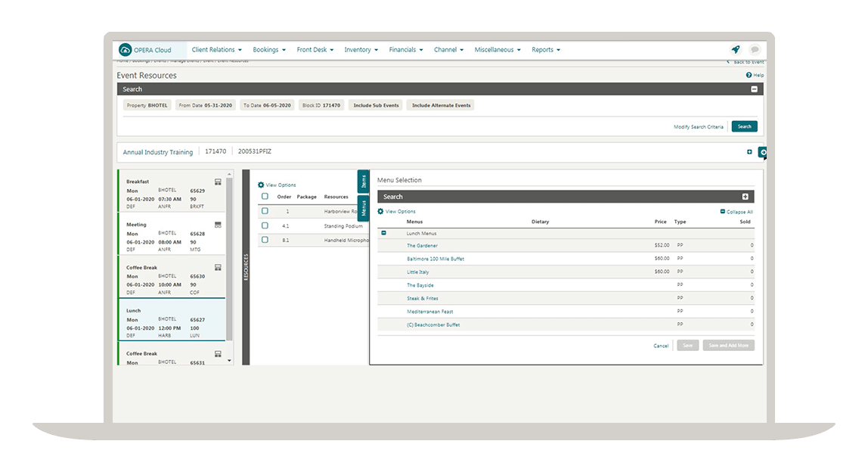Check the Harborview resource row checkbox
This screenshot has width=868, height=472.
(265, 211)
